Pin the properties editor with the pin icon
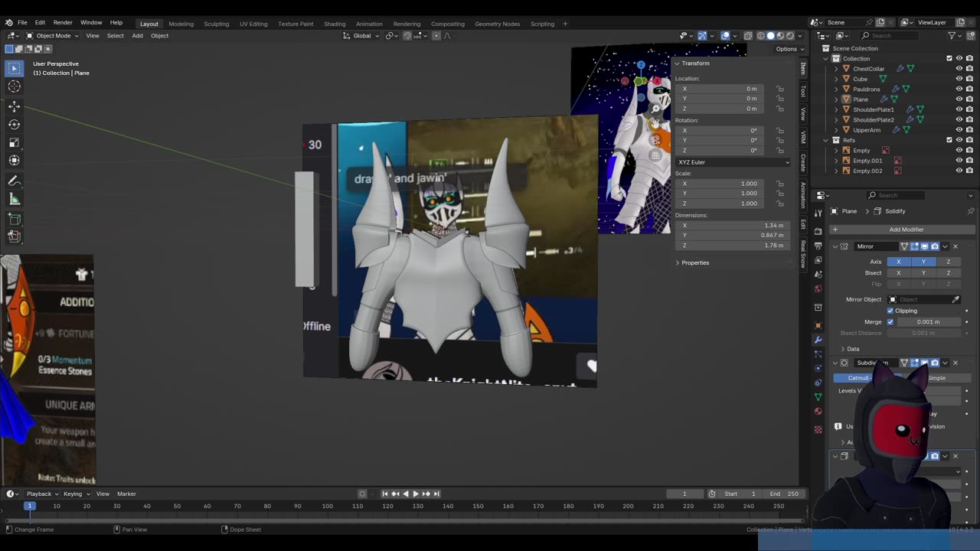The image size is (980, 551). (x=971, y=211)
